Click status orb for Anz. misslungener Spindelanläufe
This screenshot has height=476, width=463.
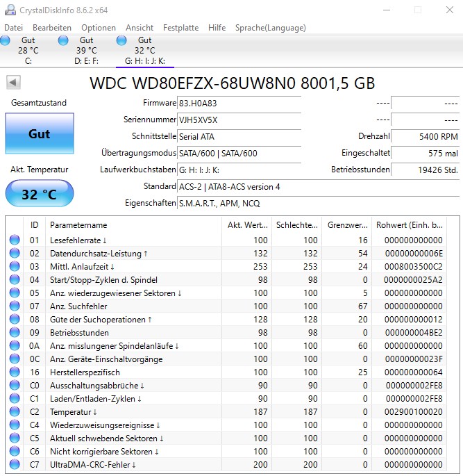[15, 345]
